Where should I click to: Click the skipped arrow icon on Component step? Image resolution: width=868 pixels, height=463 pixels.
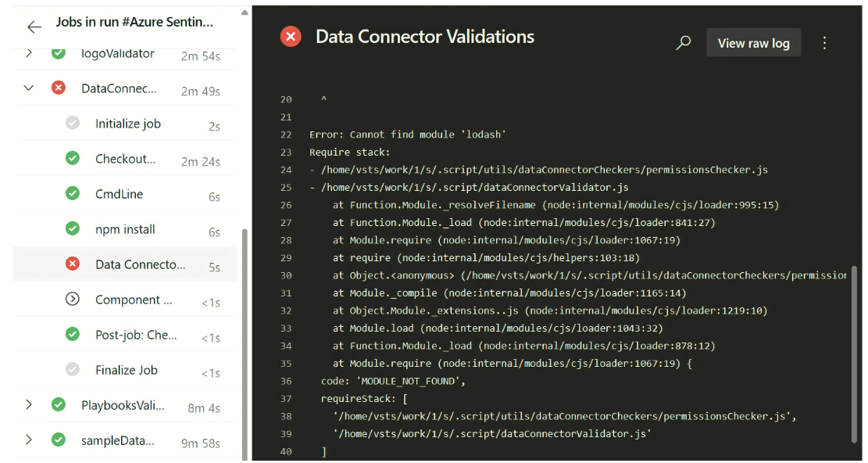point(73,299)
